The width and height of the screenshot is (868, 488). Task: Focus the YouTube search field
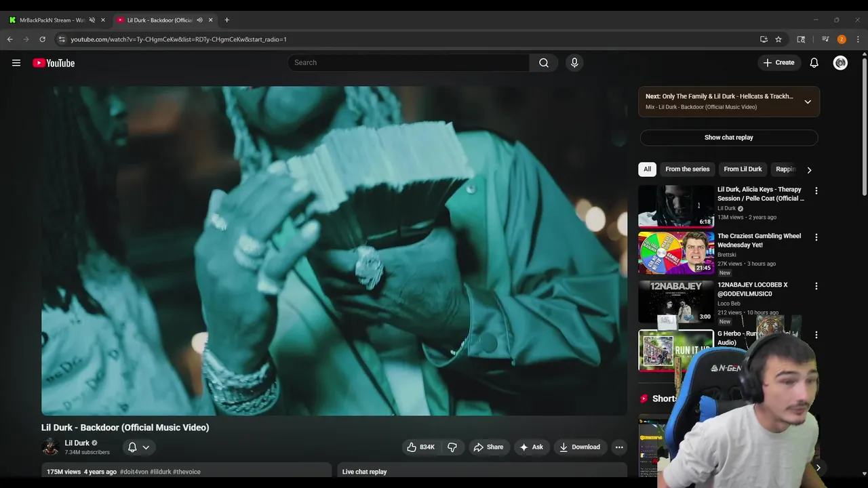click(x=409, y=62)
